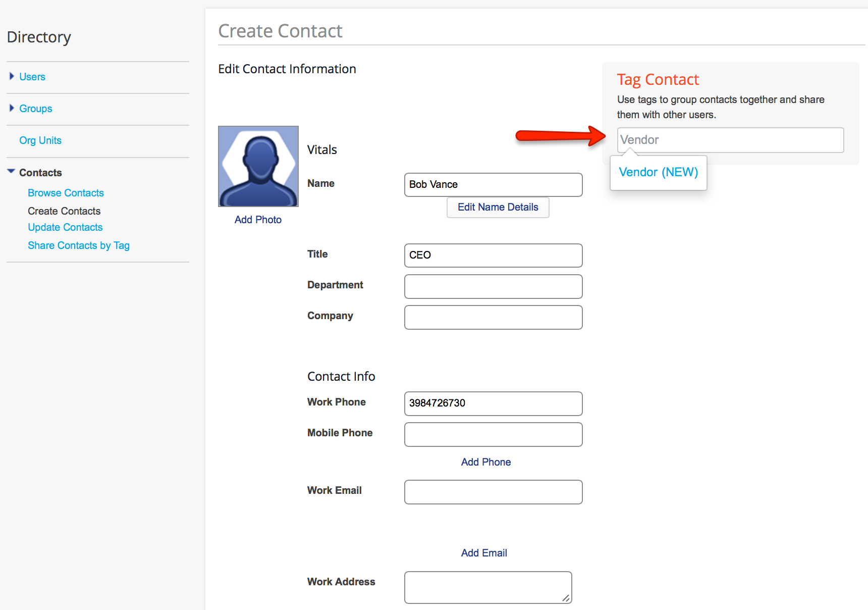Click Add Photo link
The width and height of the screenshot is (868, 610).
pos(258,220)
